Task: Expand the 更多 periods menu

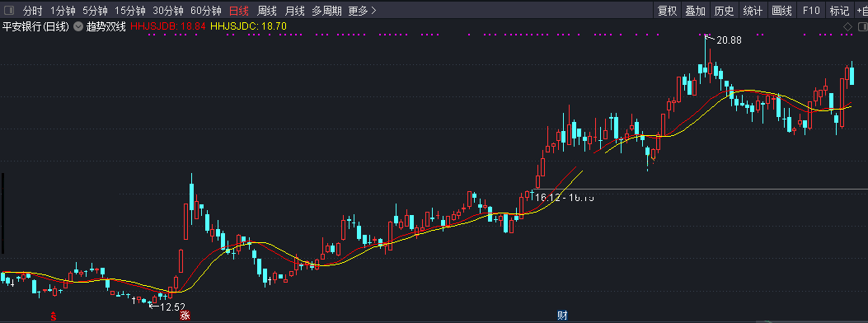Action: pos(362,11)
